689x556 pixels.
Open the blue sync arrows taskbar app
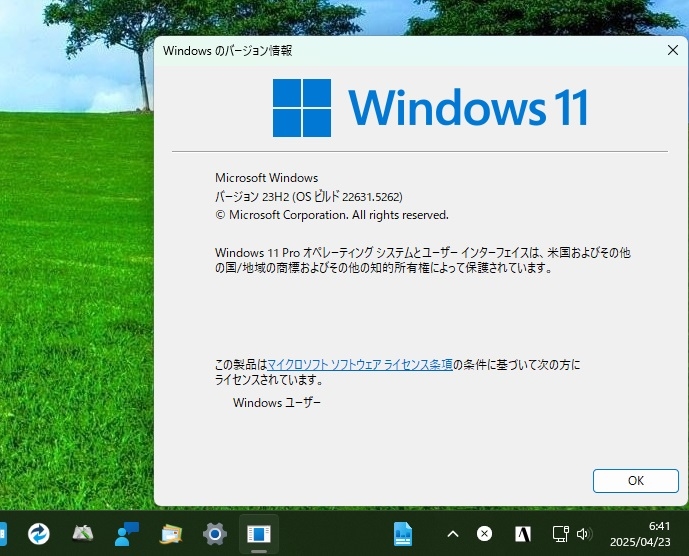[x=39, y=534]
